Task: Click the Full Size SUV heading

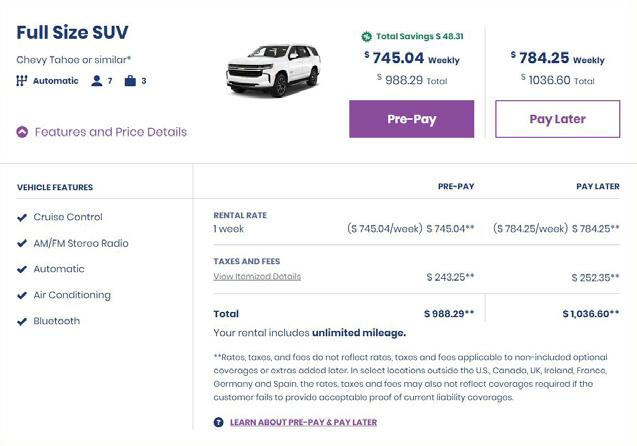Action: 72,32
